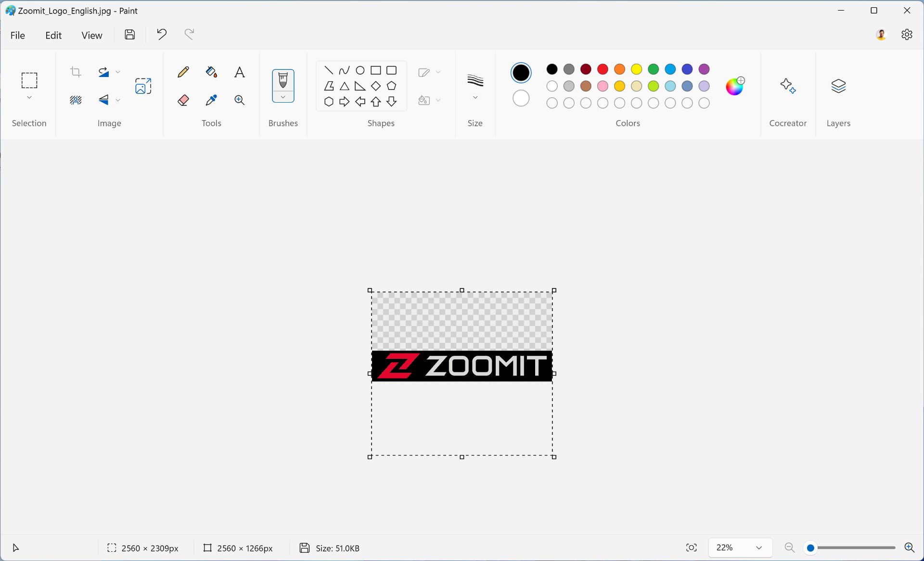The height and width of the screenshot is (561, 924).
Task: Open the zoom percentage dropdown
Action: coord(739,548)
